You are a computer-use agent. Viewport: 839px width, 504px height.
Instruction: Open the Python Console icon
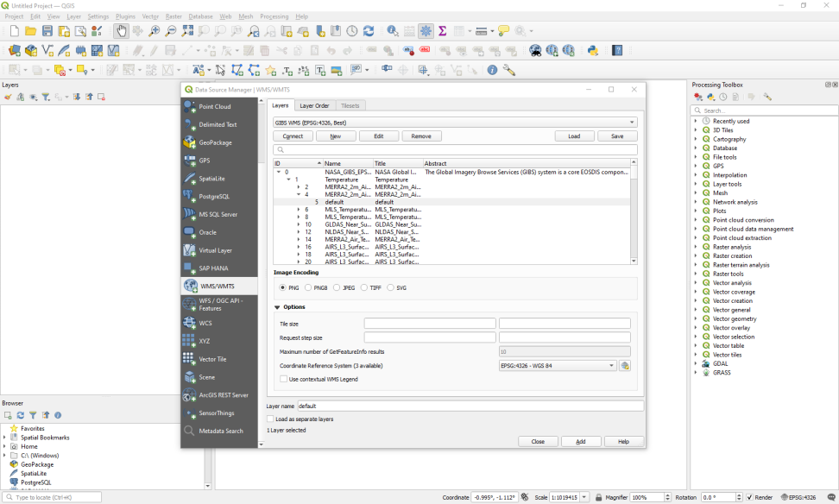point(592,51)
